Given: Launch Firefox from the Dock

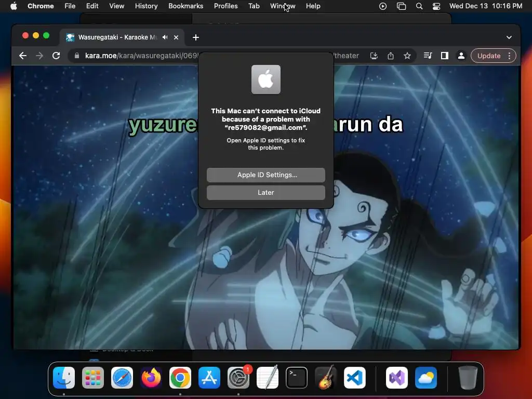Looking at the screenshot, I should (x=151, y=378).
